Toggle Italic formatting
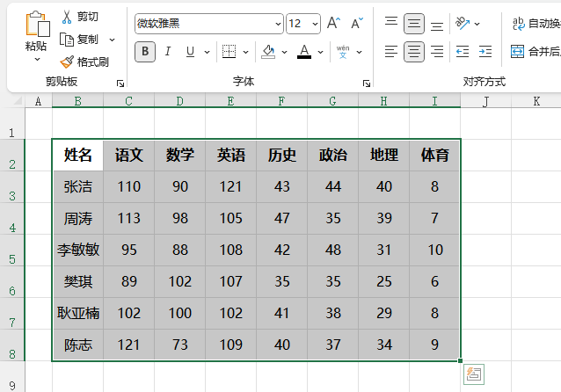Screen dimensions: 561x392 [167, 52]
